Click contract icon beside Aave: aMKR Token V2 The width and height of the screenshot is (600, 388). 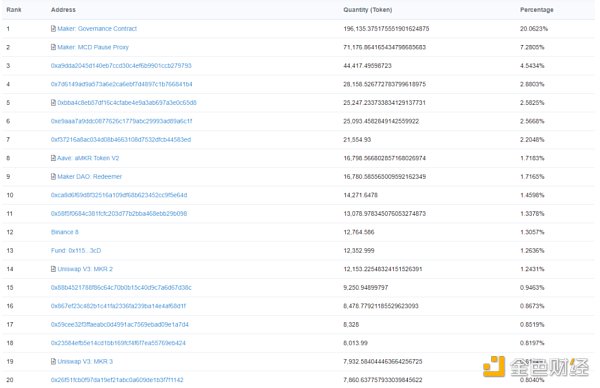[x=53, y=158]
